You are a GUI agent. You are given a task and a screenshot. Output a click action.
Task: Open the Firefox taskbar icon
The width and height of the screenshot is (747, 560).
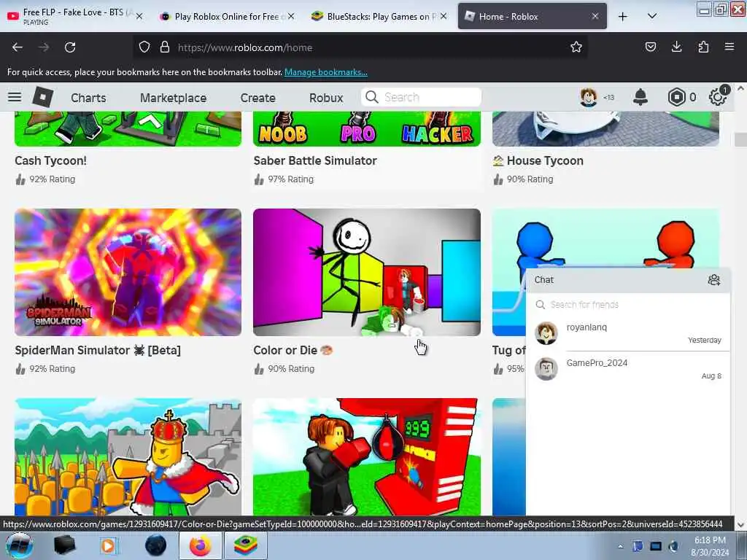pyautogui.click(x=200, y=545)
